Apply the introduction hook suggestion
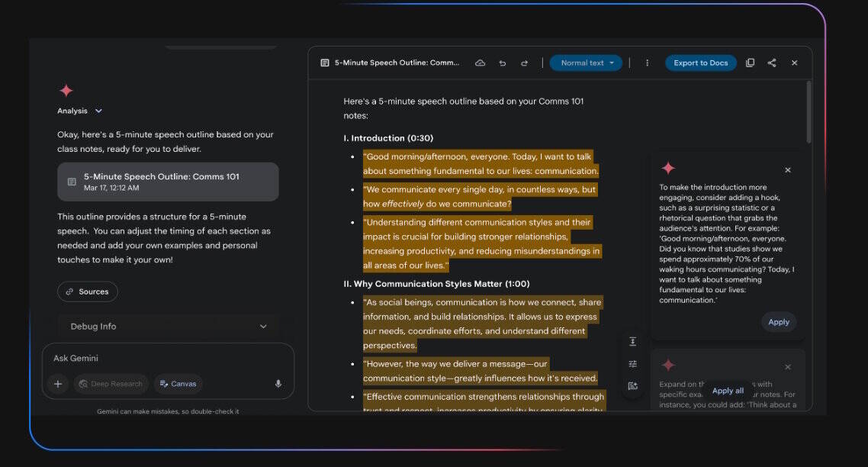868x467 pixels. (779, 323)
